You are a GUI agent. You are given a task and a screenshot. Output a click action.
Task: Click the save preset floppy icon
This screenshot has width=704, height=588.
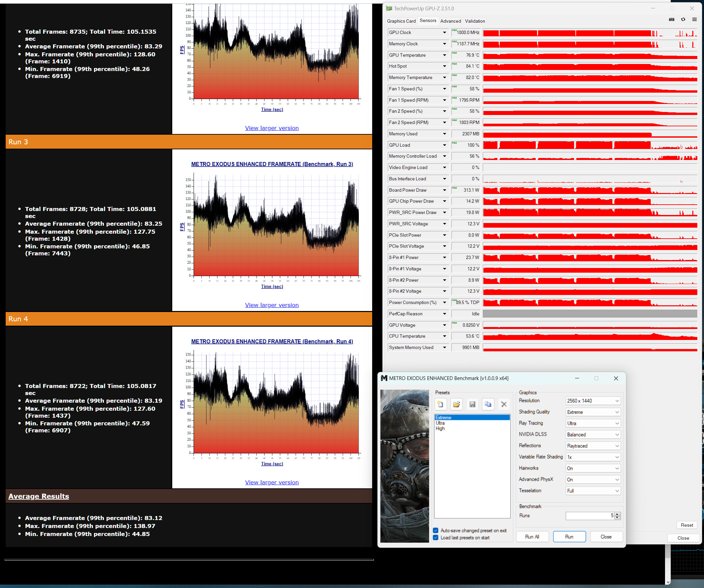pyautogui.click(x=472, y=404)
